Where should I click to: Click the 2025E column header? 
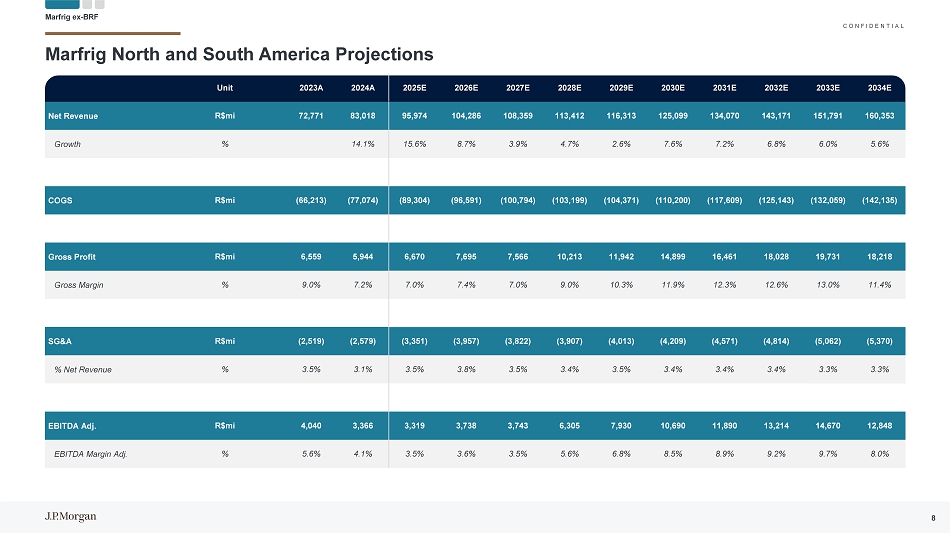(x=414, y=88)
